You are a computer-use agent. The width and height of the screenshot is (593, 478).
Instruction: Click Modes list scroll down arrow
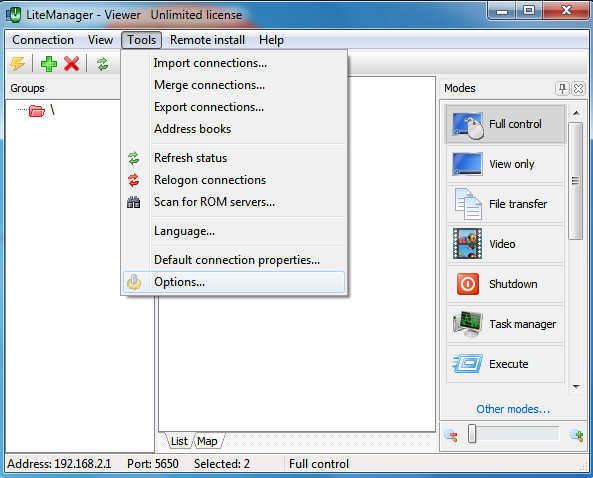(x=576, y=386)
